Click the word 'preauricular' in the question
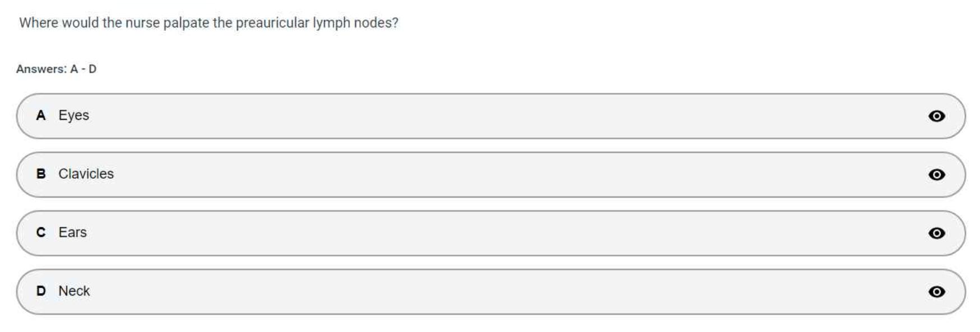Viewport: 980px width, 332px height. (272, 23)
